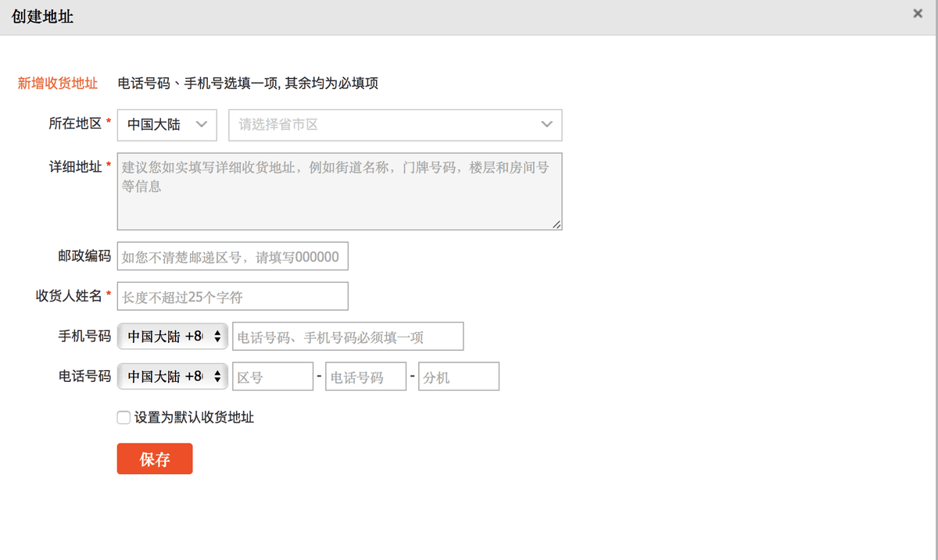Select the 新增收货地址 heading tab

pos(58,83)
